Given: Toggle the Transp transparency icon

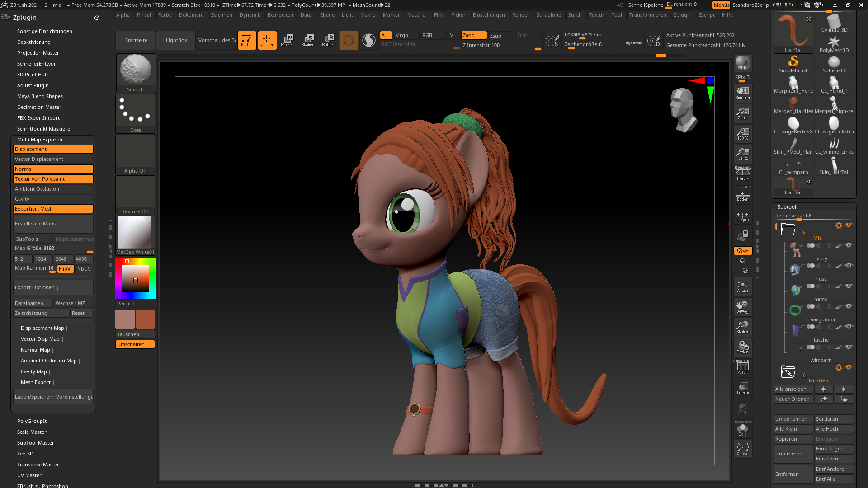Looking at the screenshot, I should click(x=742, y=388).
